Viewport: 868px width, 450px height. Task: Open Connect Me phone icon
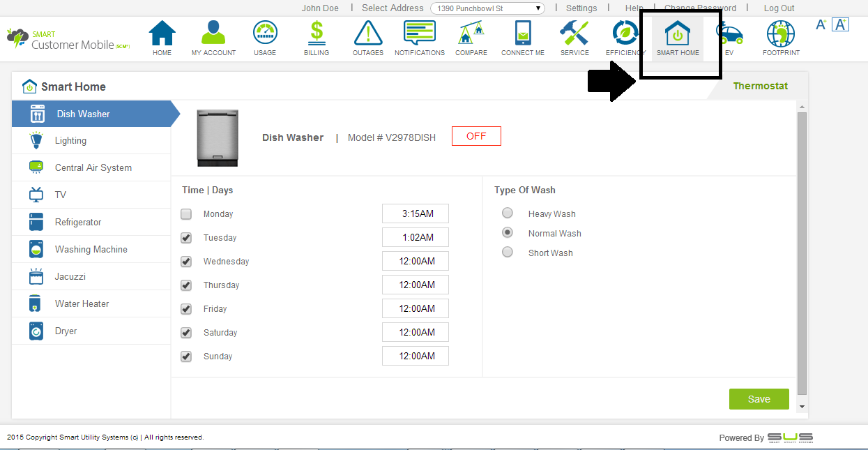point(523,33)
